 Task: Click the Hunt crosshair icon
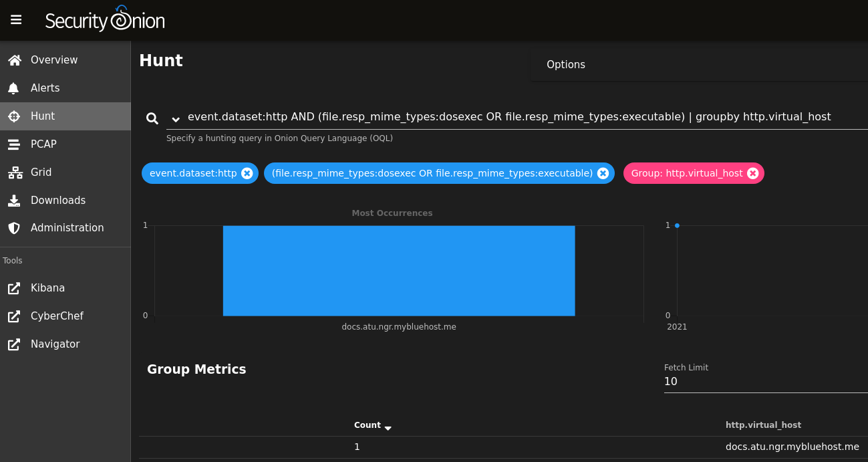coord(14,116)
